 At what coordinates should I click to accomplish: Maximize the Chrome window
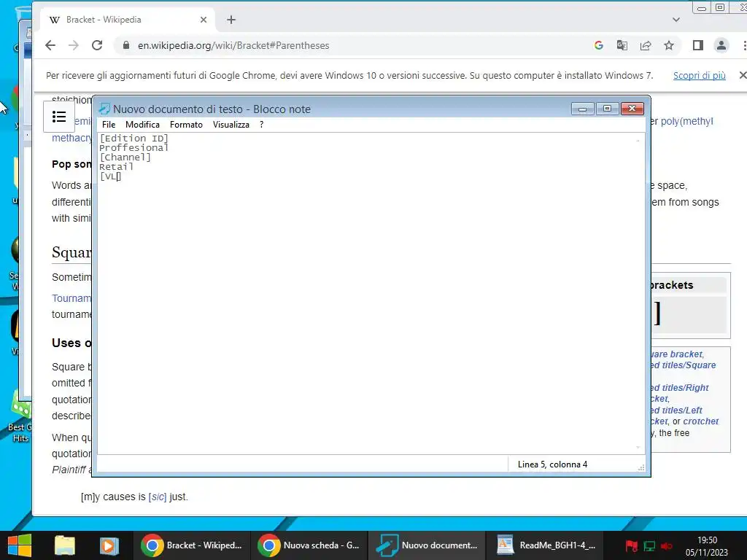click(x=720, y=7)
